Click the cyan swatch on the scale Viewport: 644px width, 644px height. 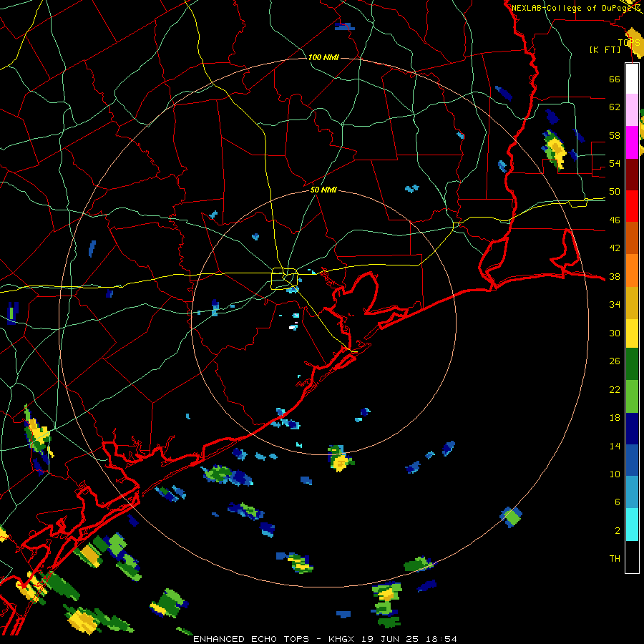pyautogui.click(x=632, y=525)
